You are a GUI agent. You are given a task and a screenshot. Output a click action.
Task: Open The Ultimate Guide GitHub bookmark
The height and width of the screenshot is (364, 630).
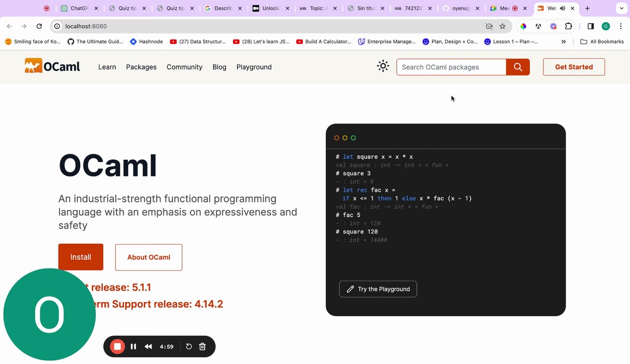[95, 42]
